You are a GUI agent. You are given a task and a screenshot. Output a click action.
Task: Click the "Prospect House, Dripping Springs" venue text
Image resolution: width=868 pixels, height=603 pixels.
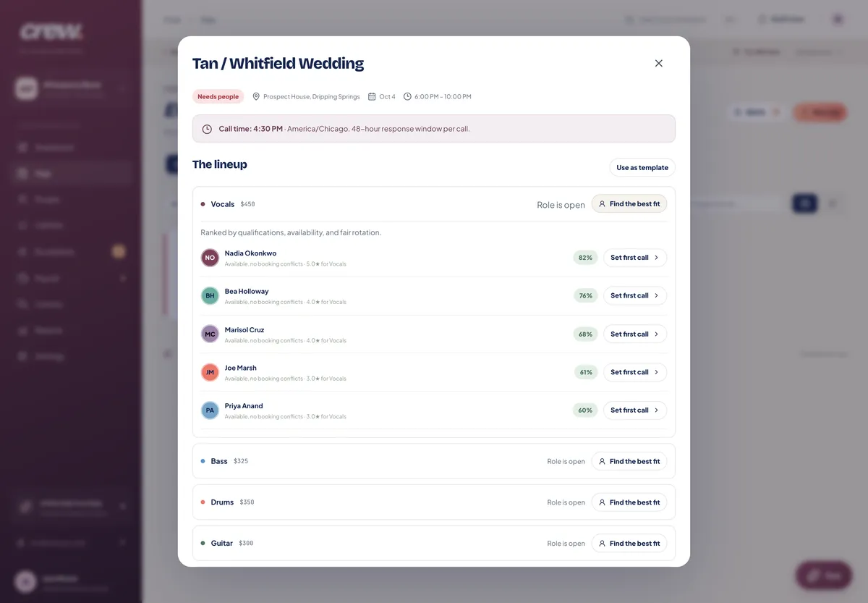(312, 96)
